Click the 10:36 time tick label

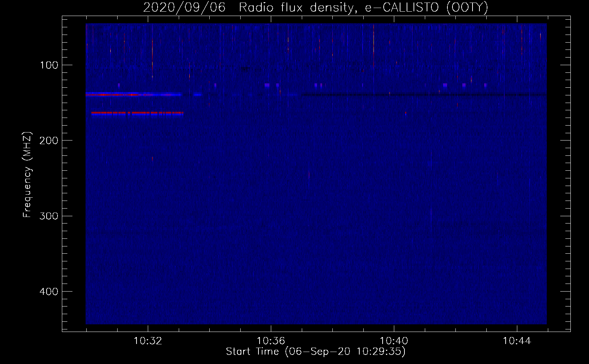click(x=271, y=341)
